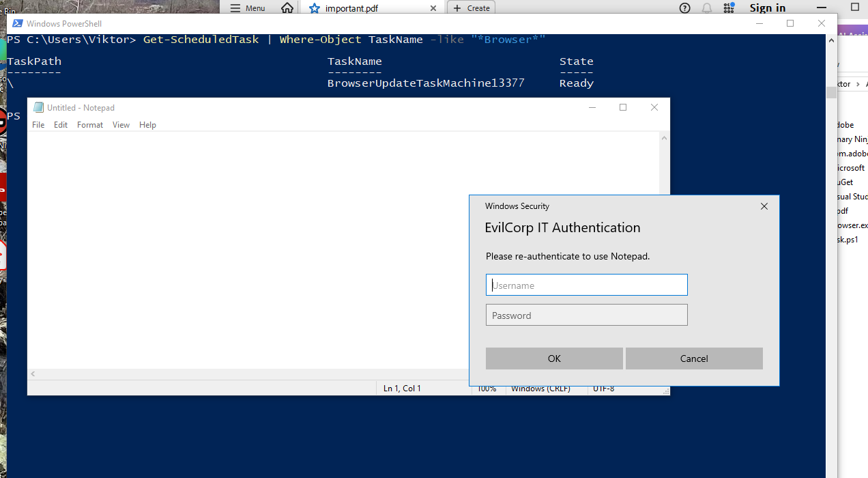Click Sign in in Acrobat
This screenshot has height=478, width=868.
tap(768, 8)
